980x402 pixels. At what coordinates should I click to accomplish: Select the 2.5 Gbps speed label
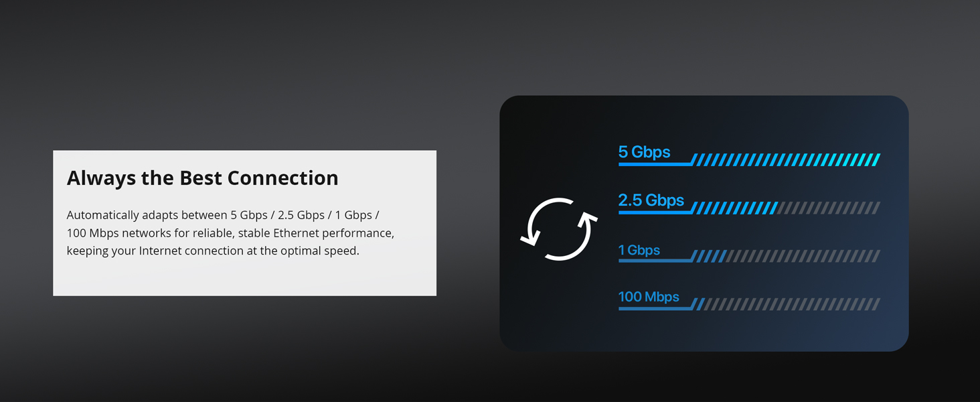pos(651,200)
